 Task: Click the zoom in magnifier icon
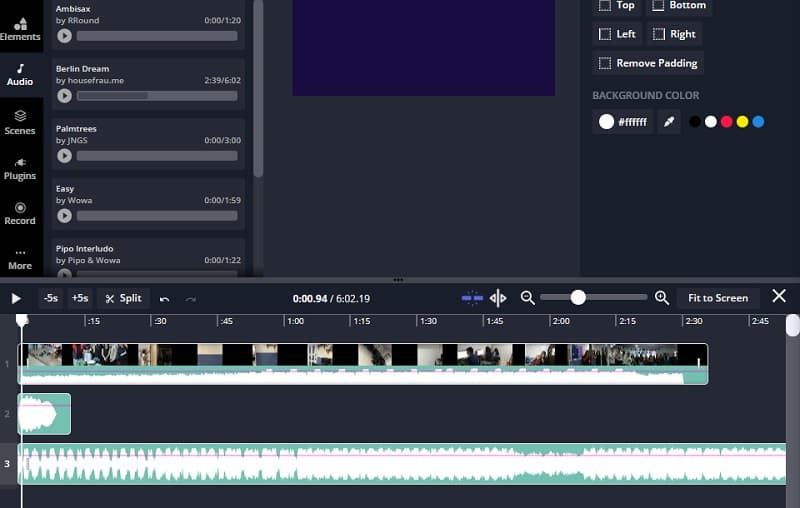(x=661, y=298)
